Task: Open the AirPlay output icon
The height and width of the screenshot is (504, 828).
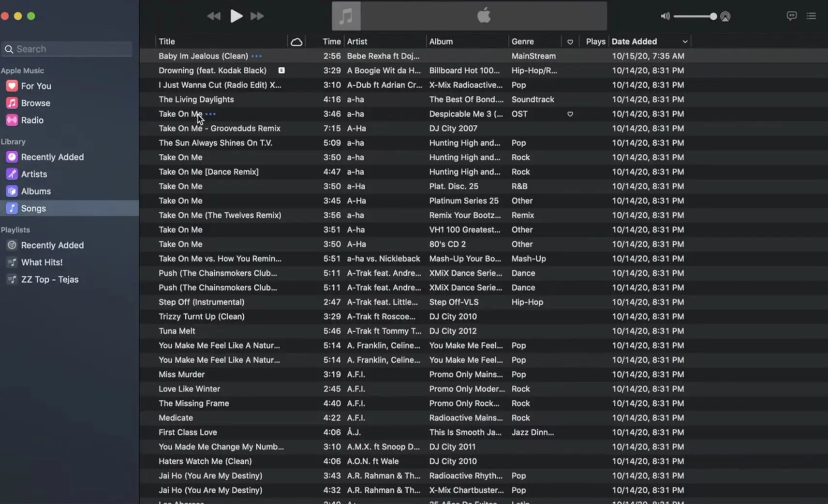Action: coord(725,16)
